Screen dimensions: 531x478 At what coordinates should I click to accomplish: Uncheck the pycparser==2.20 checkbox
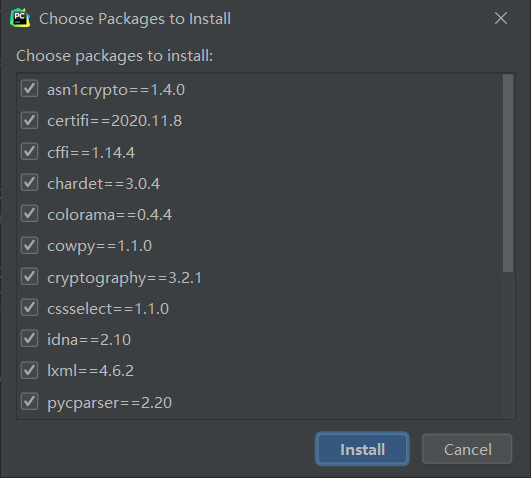pyautogui.click(x=29, y=401)
